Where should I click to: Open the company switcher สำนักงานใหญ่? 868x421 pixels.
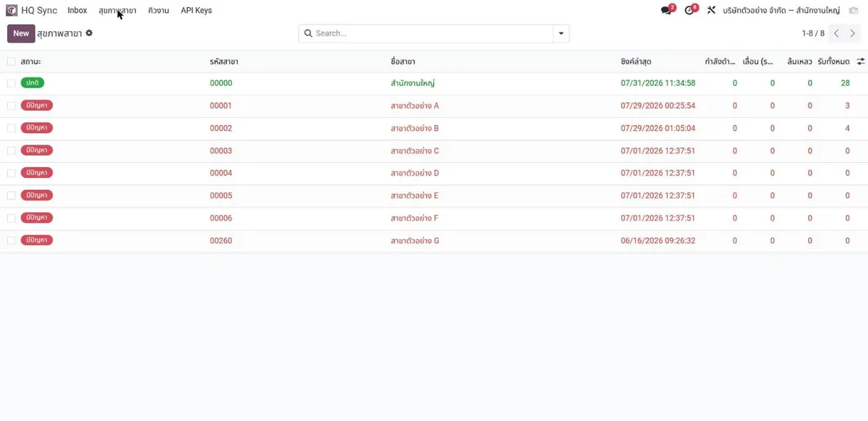(781, 10)
